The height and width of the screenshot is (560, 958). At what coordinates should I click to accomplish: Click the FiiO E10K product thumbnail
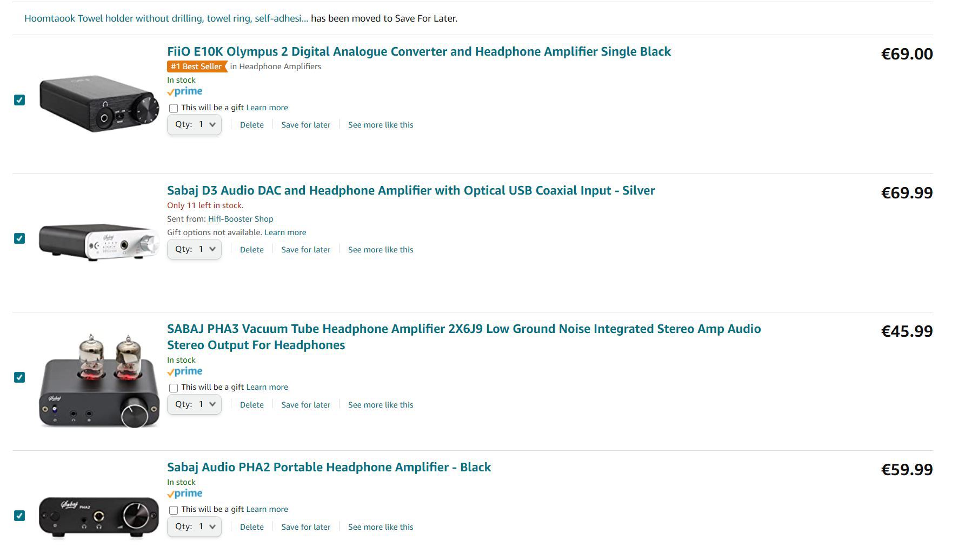click(x=99, y=103)
